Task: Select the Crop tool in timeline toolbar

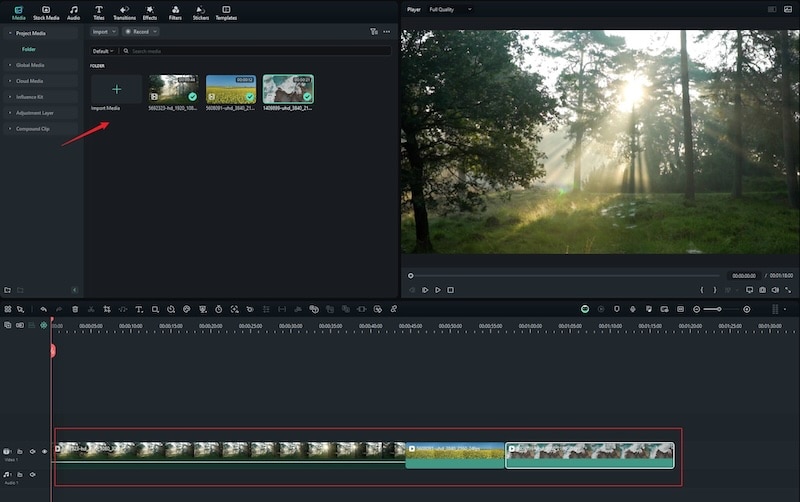Action: pos(107,309)
